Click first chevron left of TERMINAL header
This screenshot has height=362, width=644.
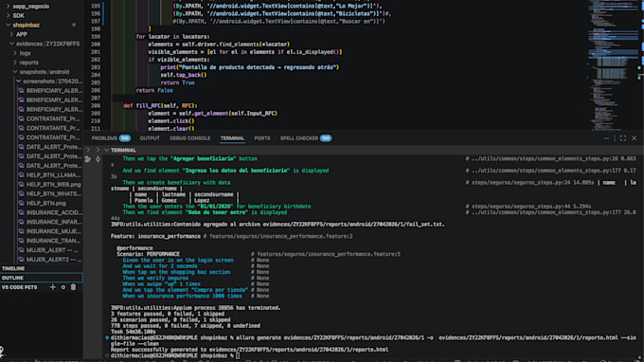click(x=88, y=150)
